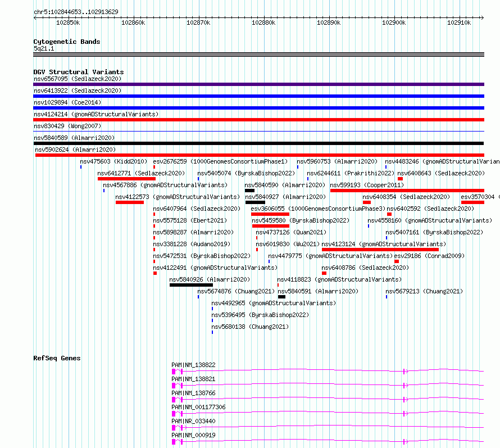Open nsv5396495 (ByrskaBishop2022) label
This screenshot has height=448, width=500.
[260, 315]
